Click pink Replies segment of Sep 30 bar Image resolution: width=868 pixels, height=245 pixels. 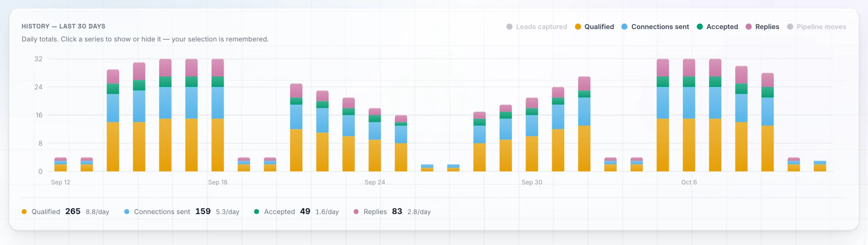click(532, 103)
